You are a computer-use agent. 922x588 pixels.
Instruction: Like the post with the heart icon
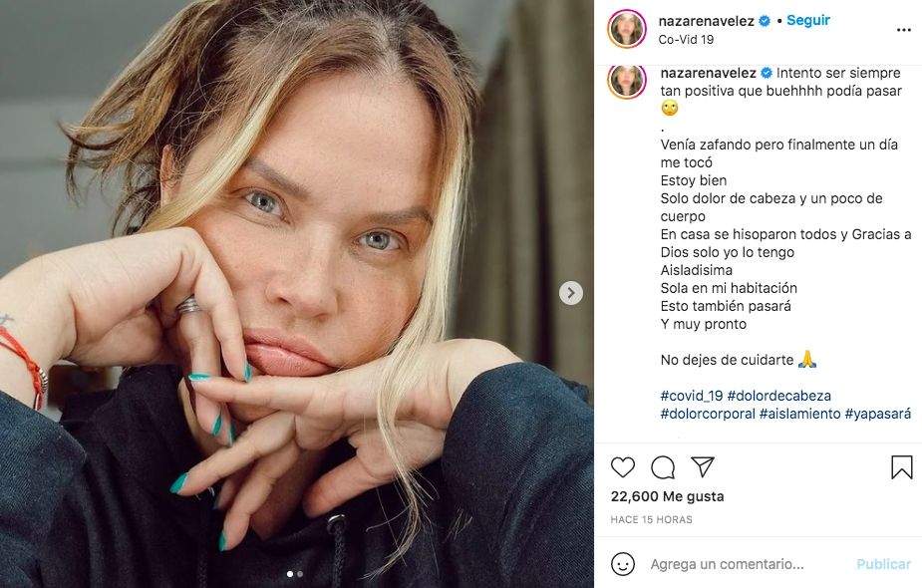623,467
